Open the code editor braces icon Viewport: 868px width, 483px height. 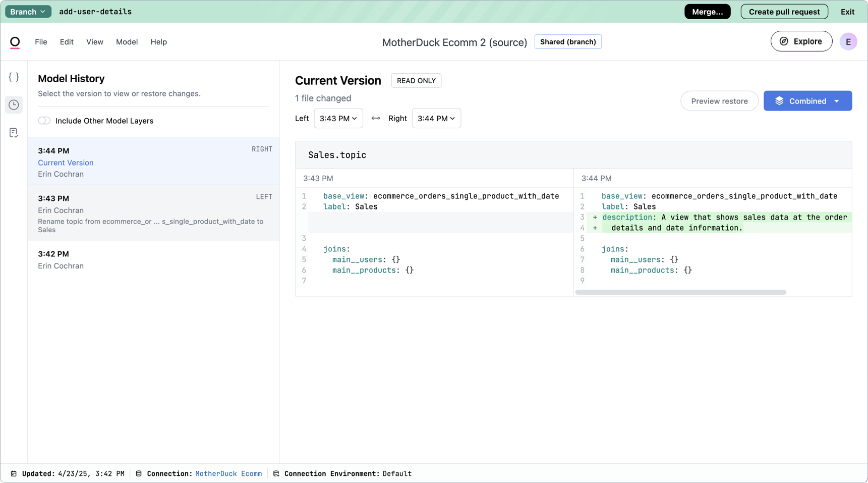pos(14,77)
